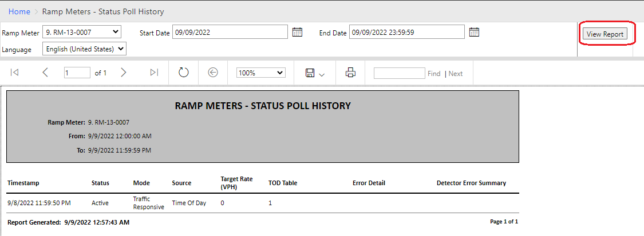Jump to last report page
This screenshot has width=644, height=236.
[154, 73]
